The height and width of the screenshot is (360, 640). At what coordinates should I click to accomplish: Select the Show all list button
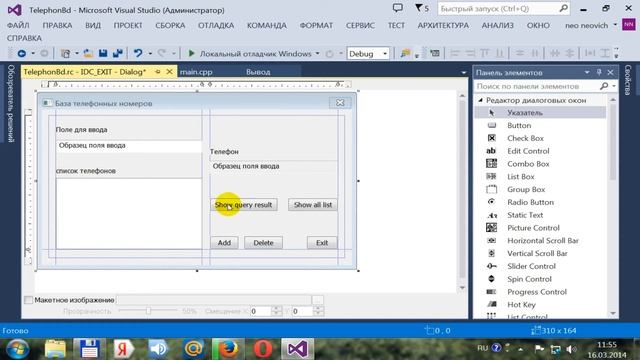click(x=313, y=204)
